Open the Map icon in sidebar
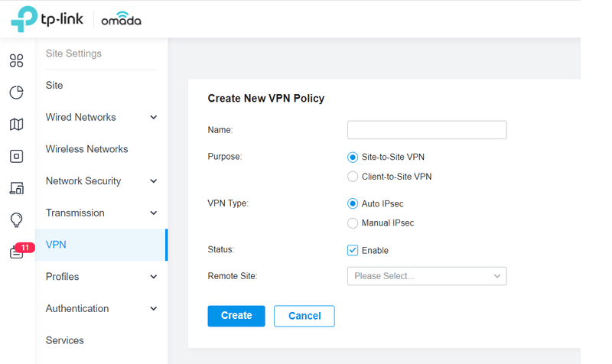Viewport: 612px width, 364px height. [x=16, y=125]
